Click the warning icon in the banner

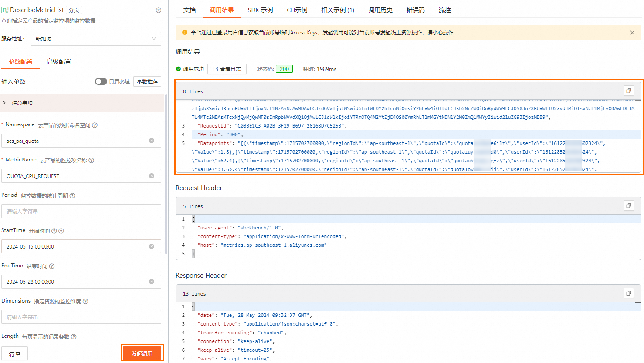[185, 32]
